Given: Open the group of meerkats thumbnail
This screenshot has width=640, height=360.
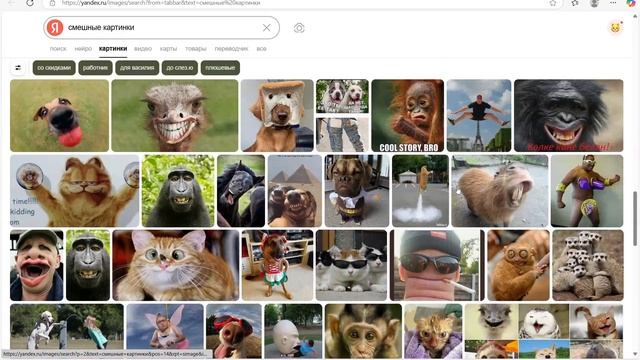Looking at the screenshot, I should pyautogui.click(x=588, y=265).
